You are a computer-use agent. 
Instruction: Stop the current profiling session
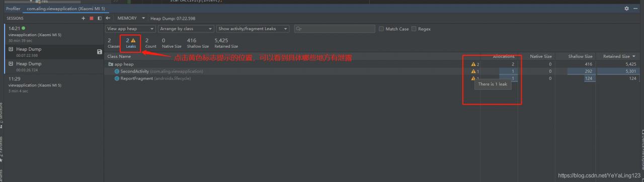tap(92, 18)
